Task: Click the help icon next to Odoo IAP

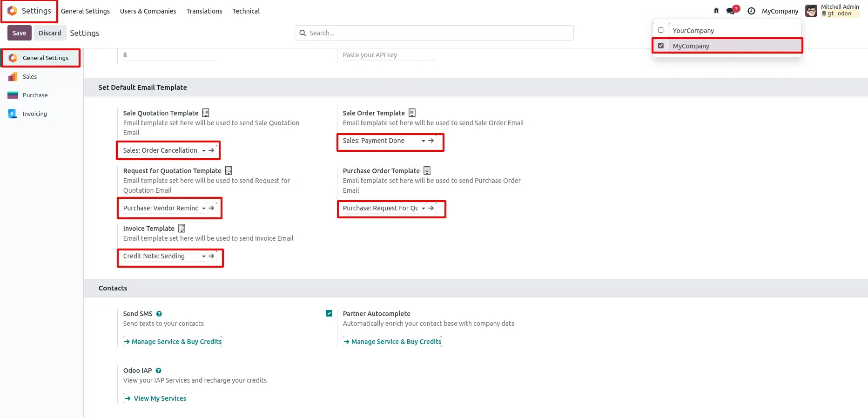Action: (x=159, y=371)
